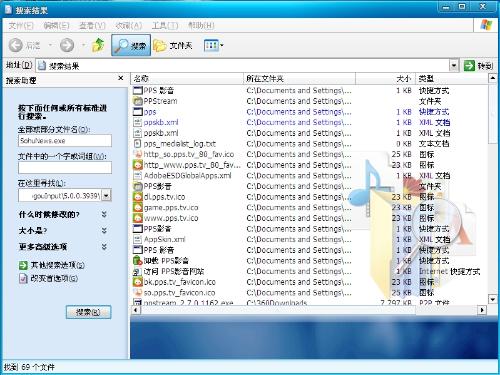Select the Internet 快捷方式 type cell
Image resolution: width=500 pixels, height=375 pixels.
click(x=449, y=271)
